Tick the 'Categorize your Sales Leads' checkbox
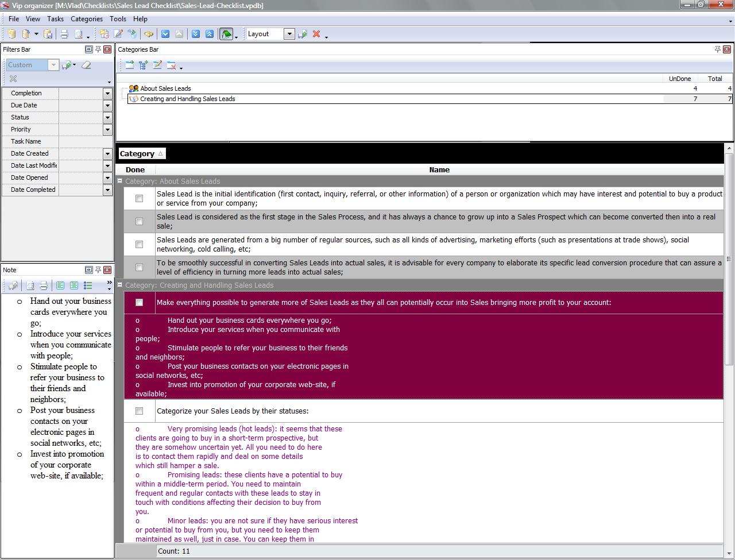This screenshot has height=560, width=735. click(x=139, y=411)
